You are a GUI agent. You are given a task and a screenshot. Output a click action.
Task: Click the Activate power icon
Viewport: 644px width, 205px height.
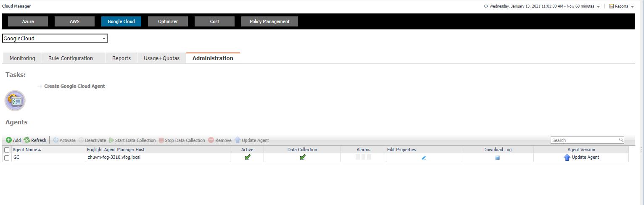56,140
